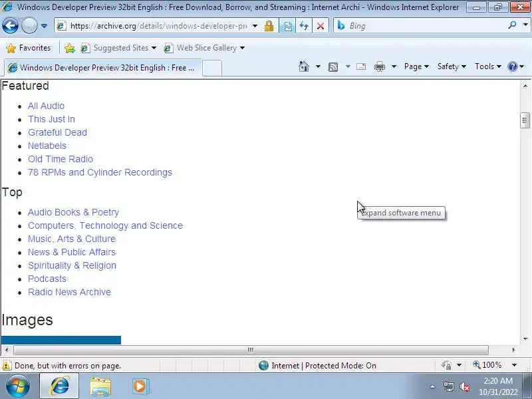Screen dimensions: 532x399
Task: Expand the zoom level dropdown arrow
Action: (514, 365)
